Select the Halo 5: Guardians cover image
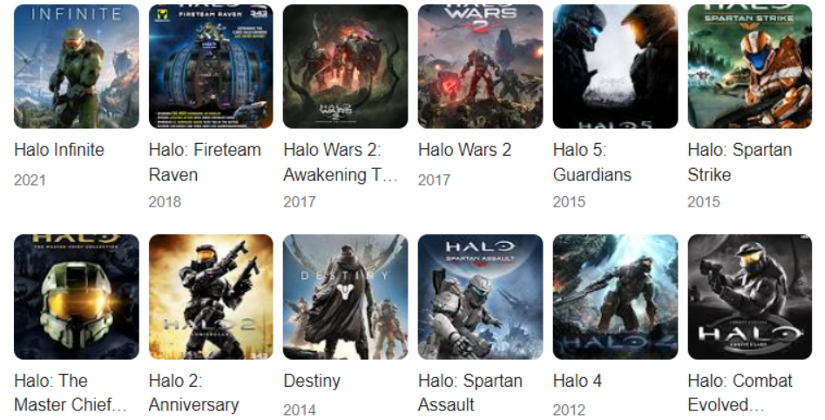The width and height of the screenshot is (825, 420). [615, 66]
